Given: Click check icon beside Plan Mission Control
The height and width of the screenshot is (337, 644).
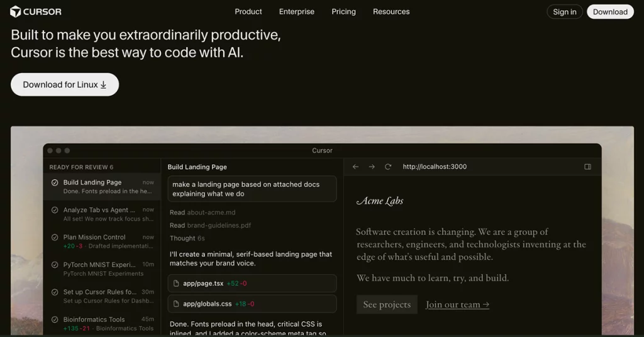Looking at the screenshot, I should click(x=55, y=237).
